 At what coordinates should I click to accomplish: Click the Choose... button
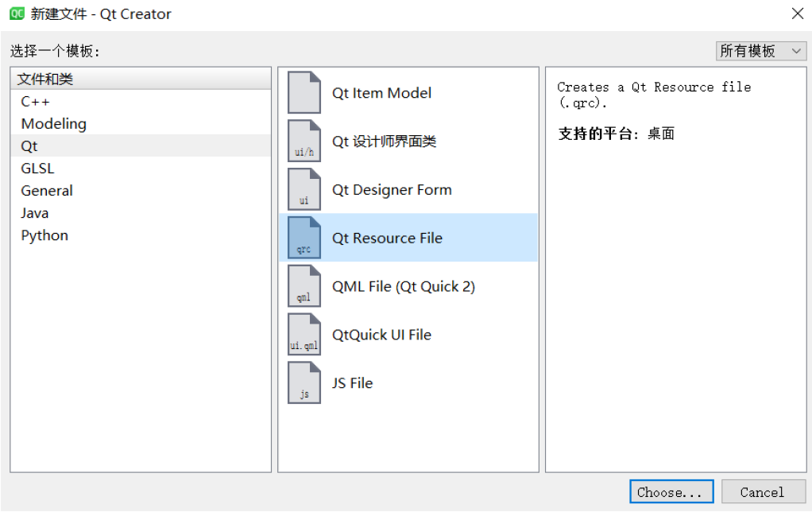coord(671,492)
